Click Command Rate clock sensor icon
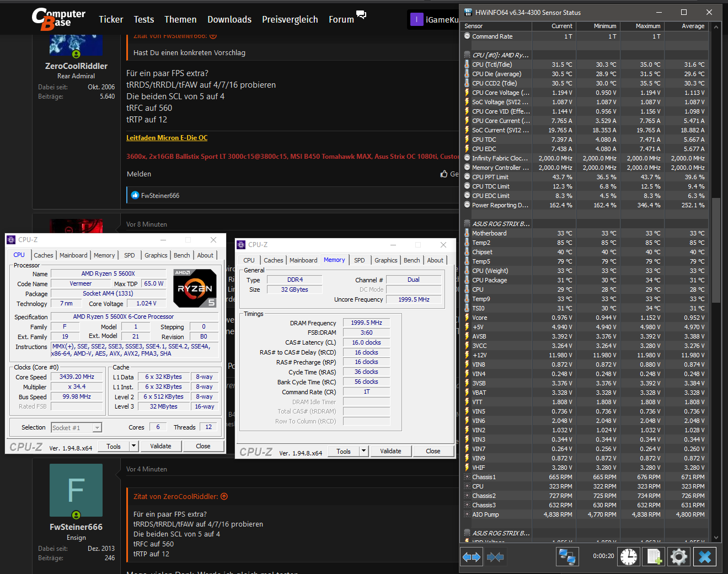The width and height of the screenshot is (728, 574). pyautogui.click(x=467, y=36)
